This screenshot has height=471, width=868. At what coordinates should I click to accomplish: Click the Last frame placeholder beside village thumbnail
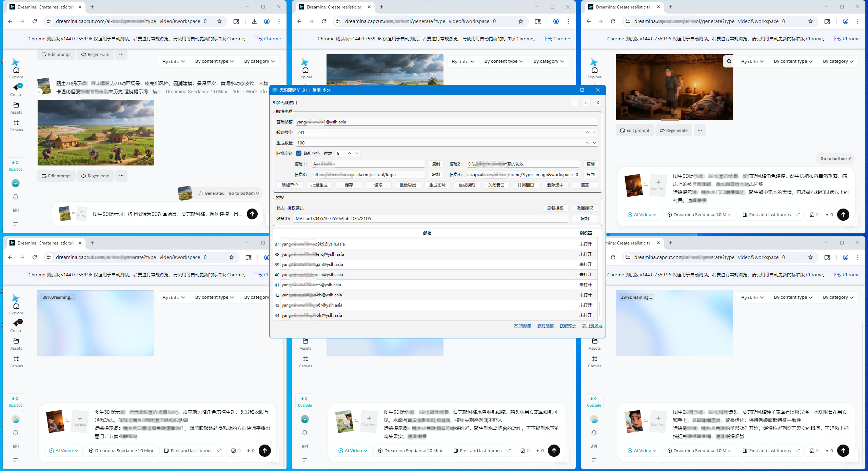[82, 213]
